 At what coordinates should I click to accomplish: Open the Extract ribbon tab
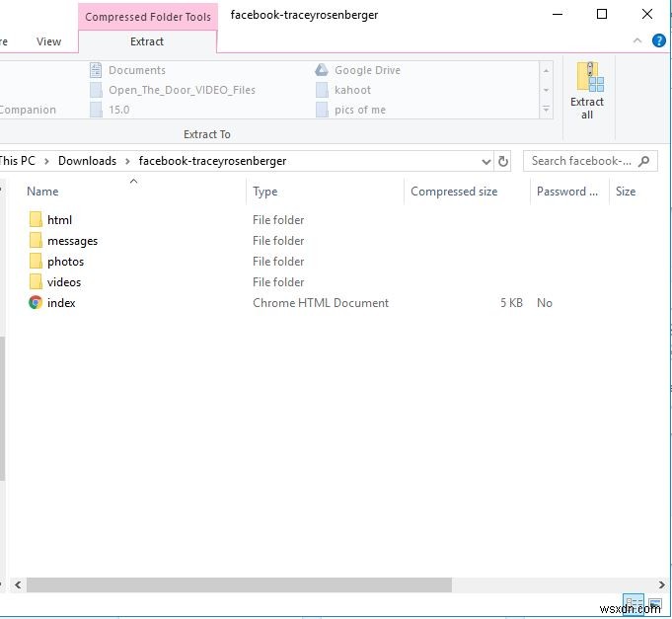(147, 41)
